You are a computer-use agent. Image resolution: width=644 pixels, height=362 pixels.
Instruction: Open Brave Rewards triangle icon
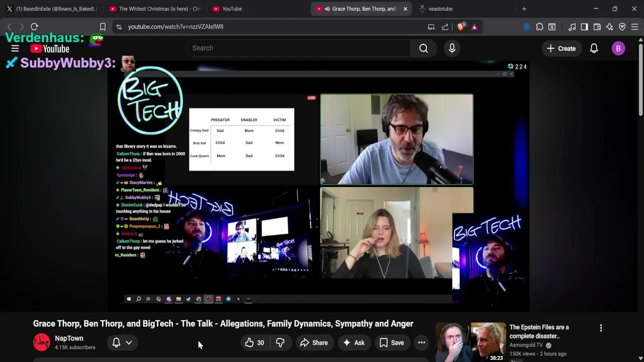474,27
